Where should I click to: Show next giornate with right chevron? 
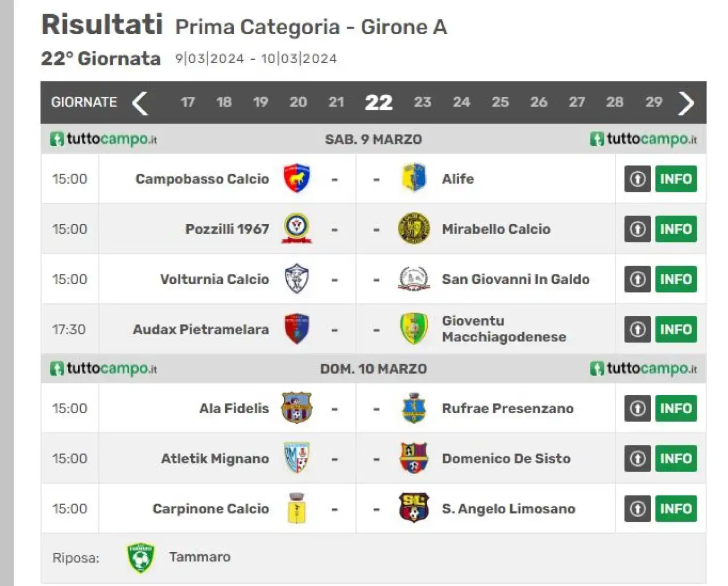(x=686, y=103)
